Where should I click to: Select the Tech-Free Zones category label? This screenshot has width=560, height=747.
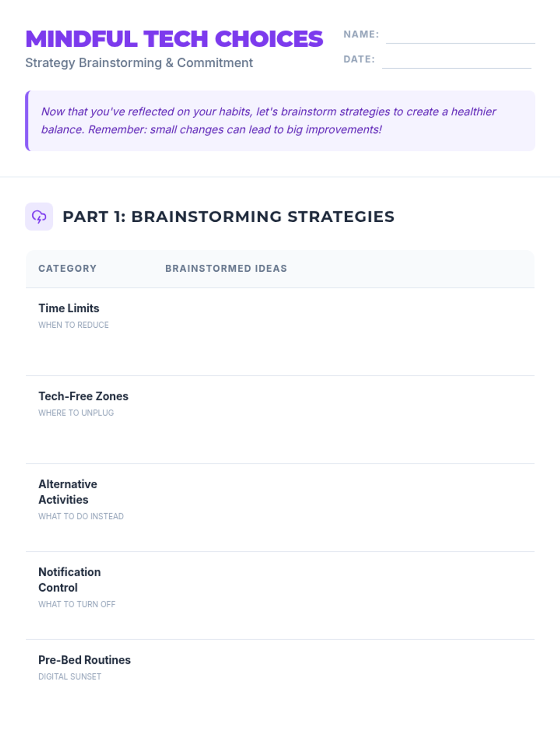click(84, 396)
